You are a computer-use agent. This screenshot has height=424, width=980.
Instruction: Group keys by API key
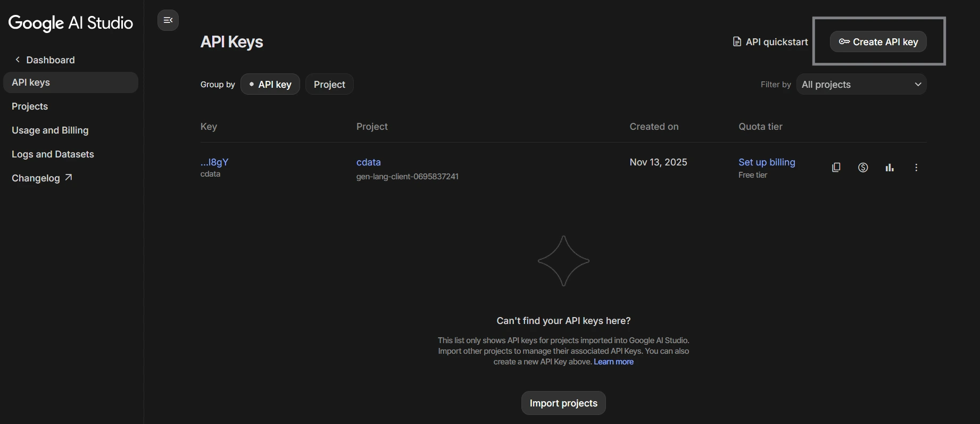coord(270,85)
